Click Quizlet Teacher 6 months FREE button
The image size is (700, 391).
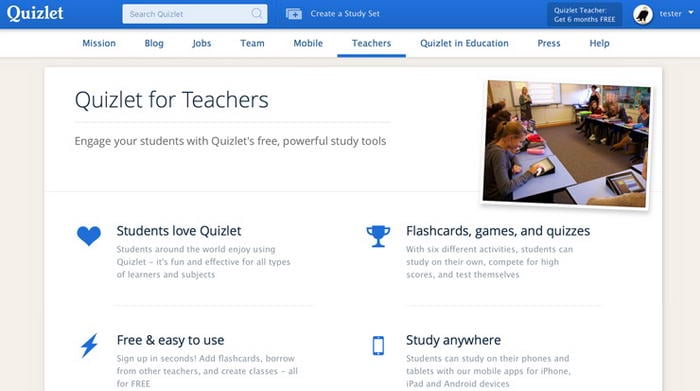pyautogui.click(x=585, y=14)
